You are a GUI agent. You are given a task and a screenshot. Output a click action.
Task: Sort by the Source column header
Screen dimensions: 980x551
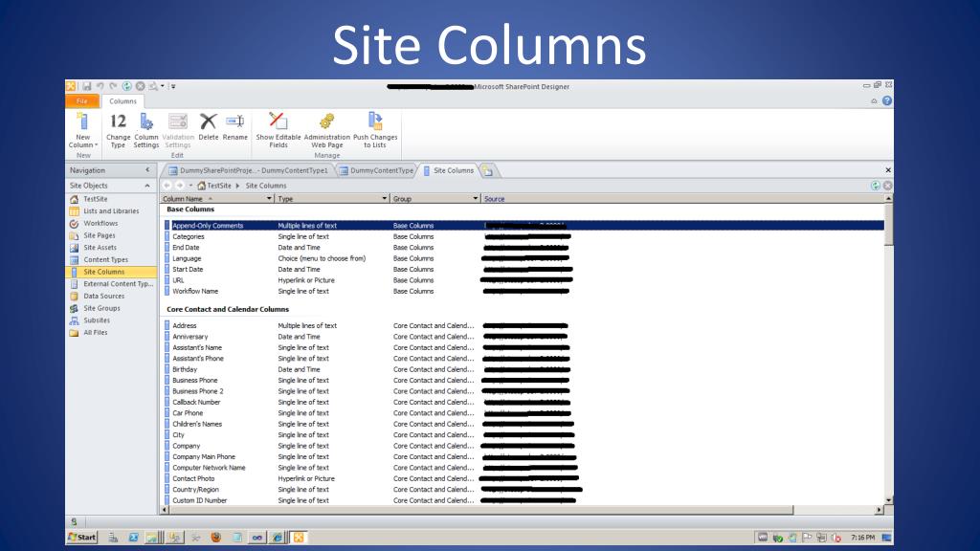tap(494, 199)
